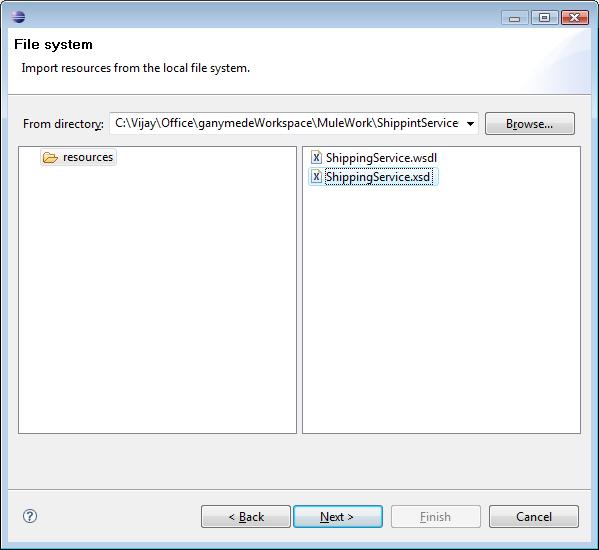Click the resources folder icon
The image size is (599, 550).
50,157
